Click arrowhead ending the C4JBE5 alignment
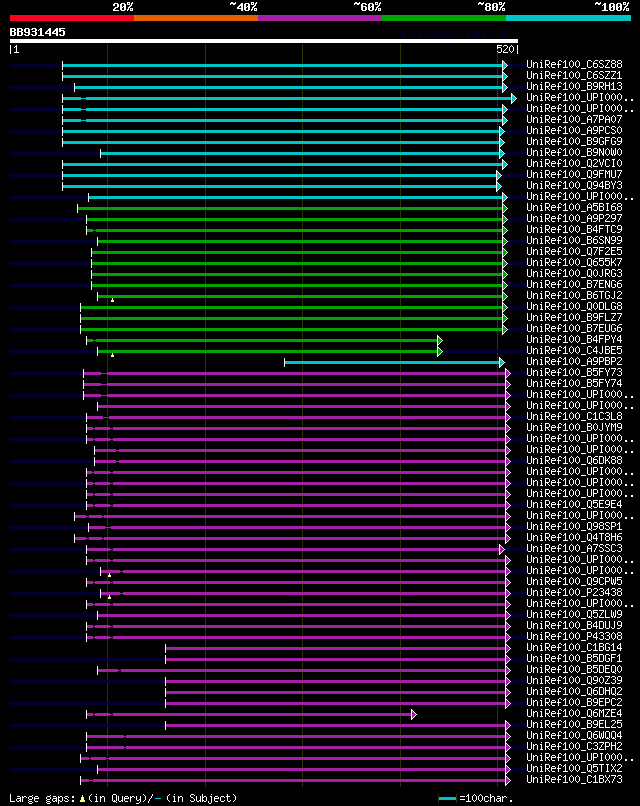Screen dimensions: 640x806 coord(440,352)
